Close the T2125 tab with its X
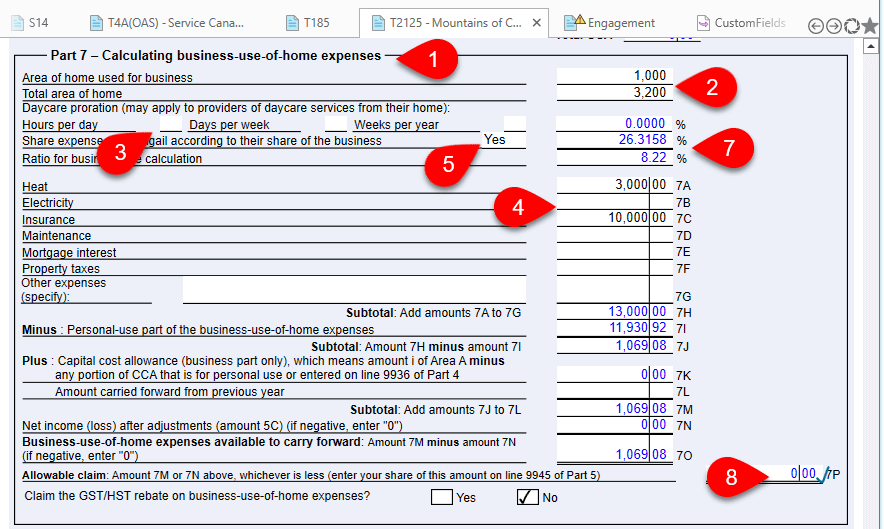 (537, 23)
